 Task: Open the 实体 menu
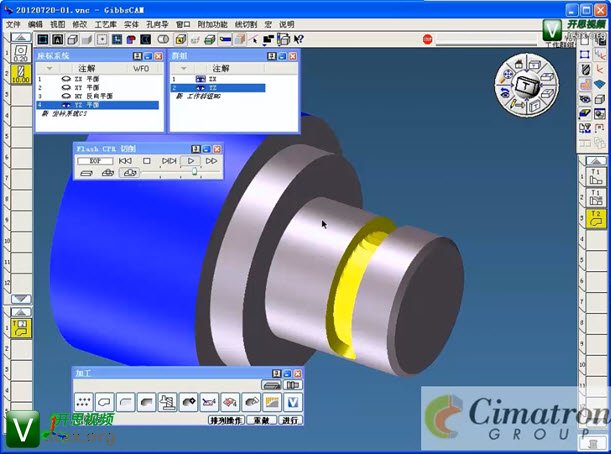pyautogui.click(x=131, y=25)
